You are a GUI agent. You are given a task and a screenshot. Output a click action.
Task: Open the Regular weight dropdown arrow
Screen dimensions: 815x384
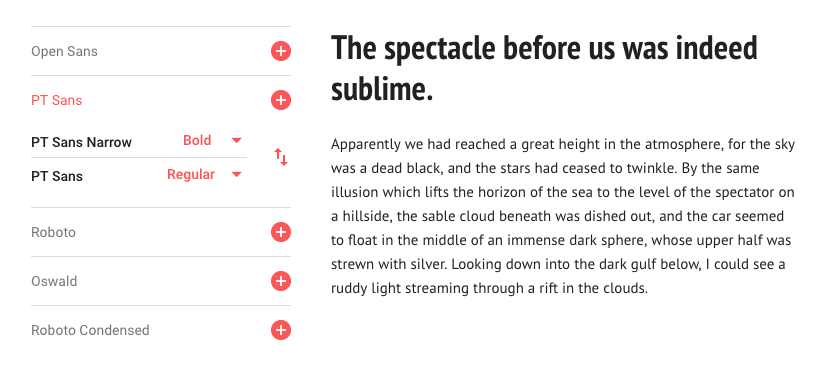[236, 175]
